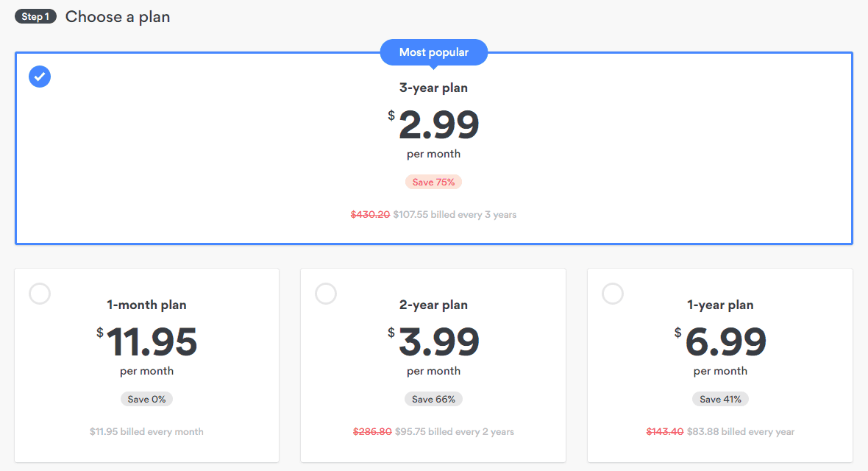The height and width of the screenshot is (471, 868).
Task: Click the Save 75% label
Action: tap(433, 182)
